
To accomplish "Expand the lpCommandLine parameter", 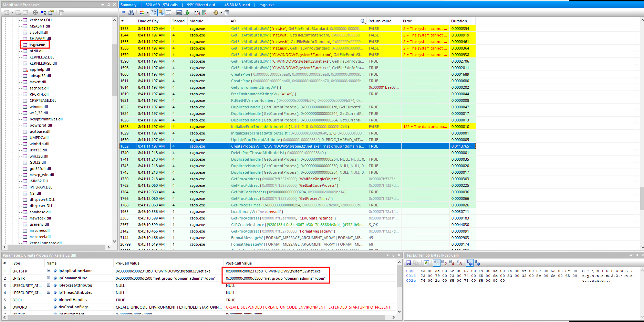I will 49,278.
